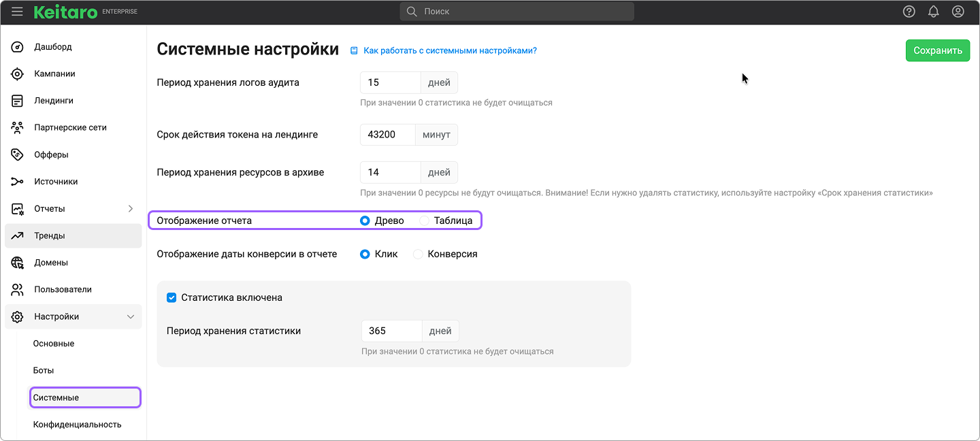Click the green Сохранить button

point(937,50)
